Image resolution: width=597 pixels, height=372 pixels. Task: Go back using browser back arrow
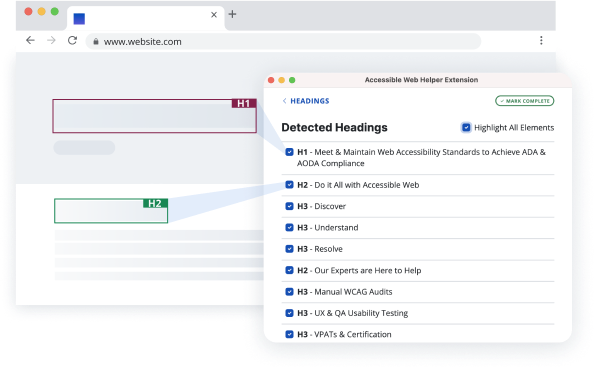(x=30, y=40)
